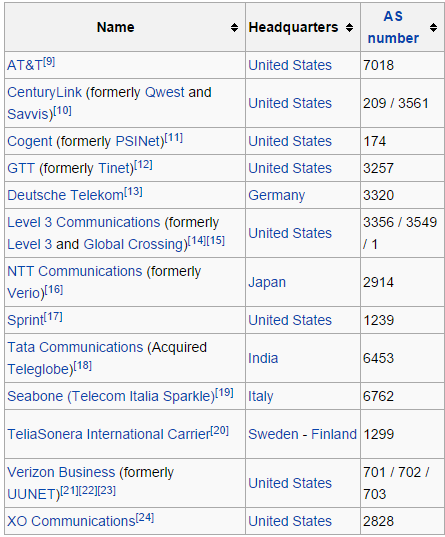
Task: Follow the PSINet link
Action: [138, 141]
